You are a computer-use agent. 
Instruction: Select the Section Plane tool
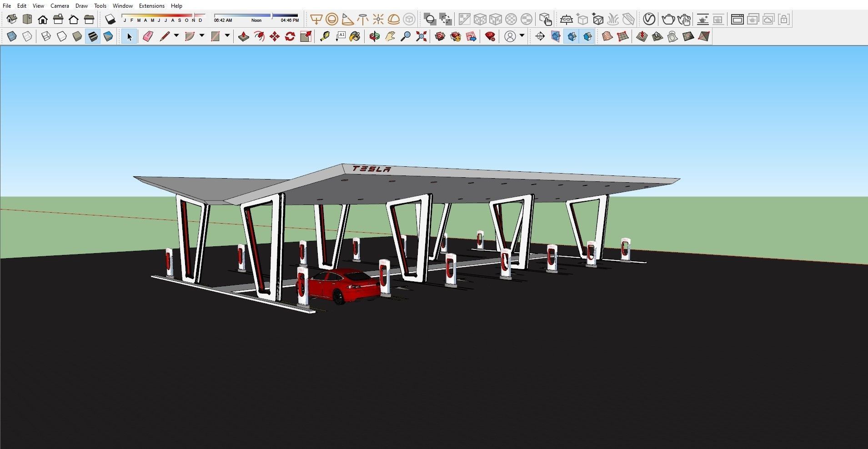click(540, 36)
